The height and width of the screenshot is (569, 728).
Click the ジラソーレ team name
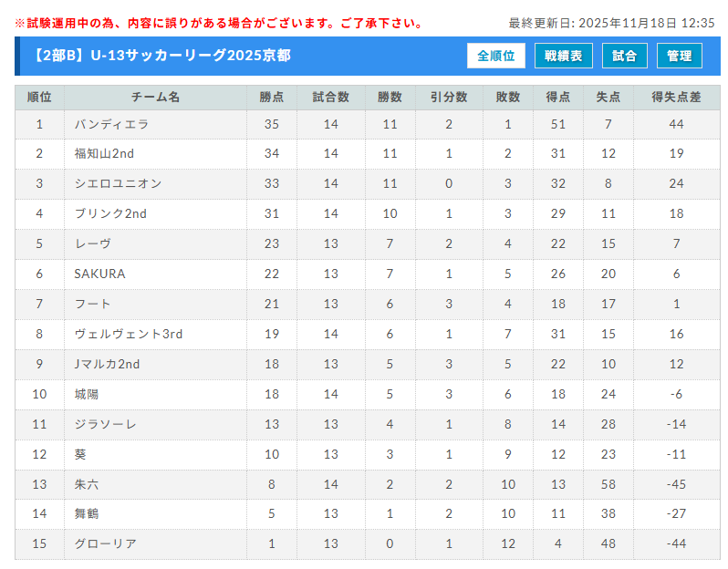pyautogui.click(x=106, y=424)
